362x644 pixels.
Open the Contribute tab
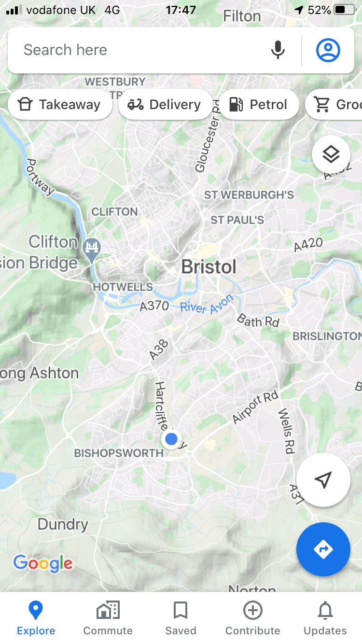pyautogui.click(x=253, y=618)
